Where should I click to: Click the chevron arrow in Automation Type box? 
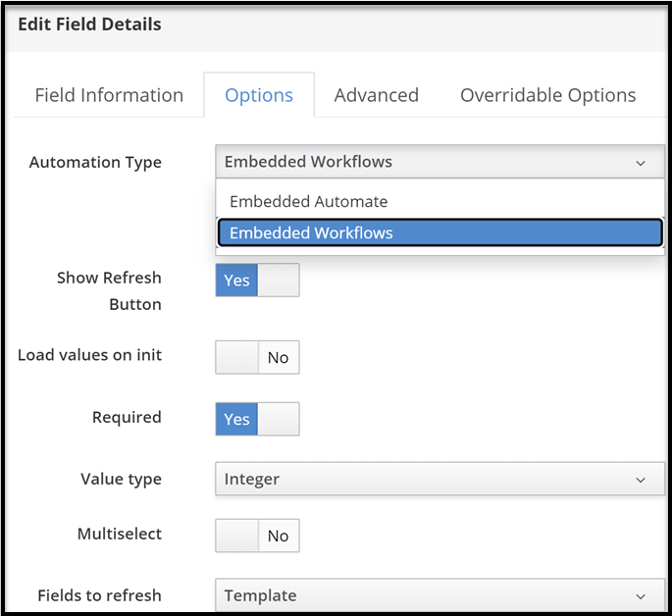click(641, 163)
